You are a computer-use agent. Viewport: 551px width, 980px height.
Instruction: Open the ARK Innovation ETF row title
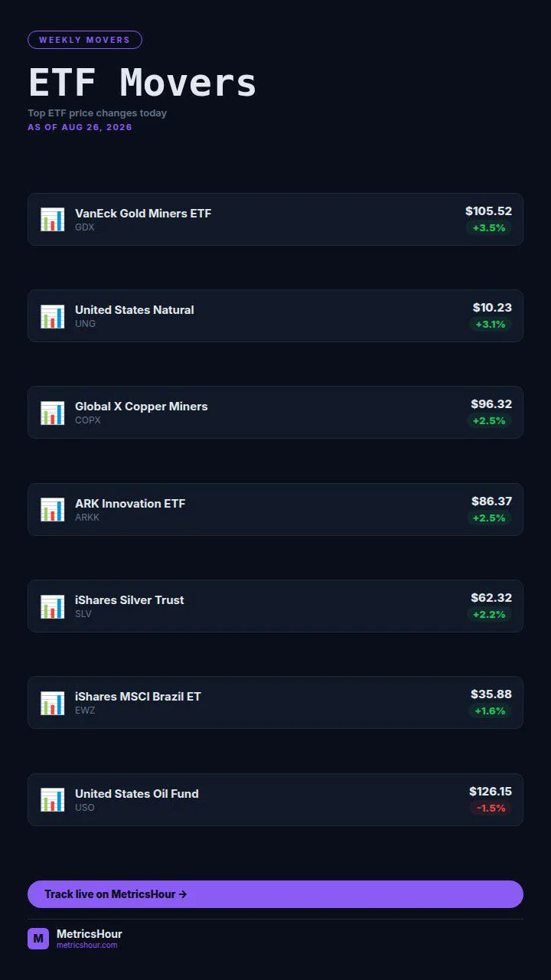click(x=130, y=503)
